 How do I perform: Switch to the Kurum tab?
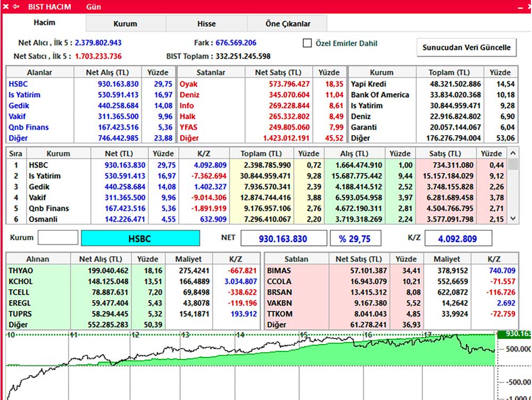coord(125,23)
